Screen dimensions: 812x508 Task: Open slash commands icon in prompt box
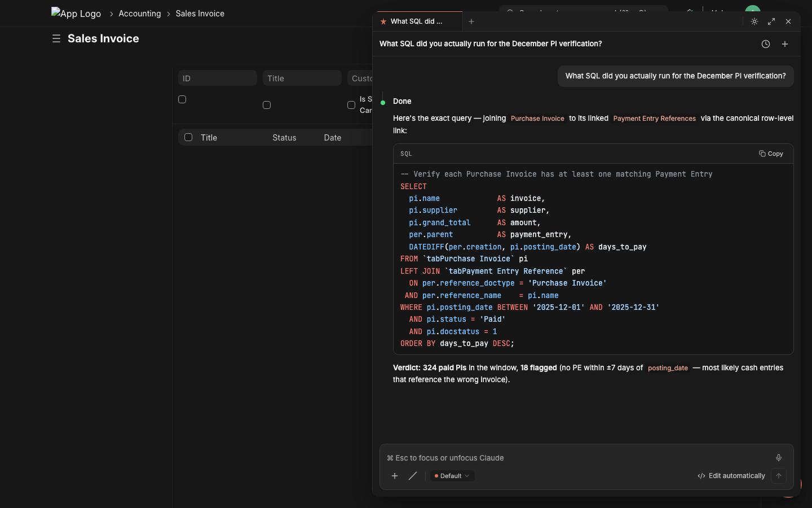(x=413, y=476)
